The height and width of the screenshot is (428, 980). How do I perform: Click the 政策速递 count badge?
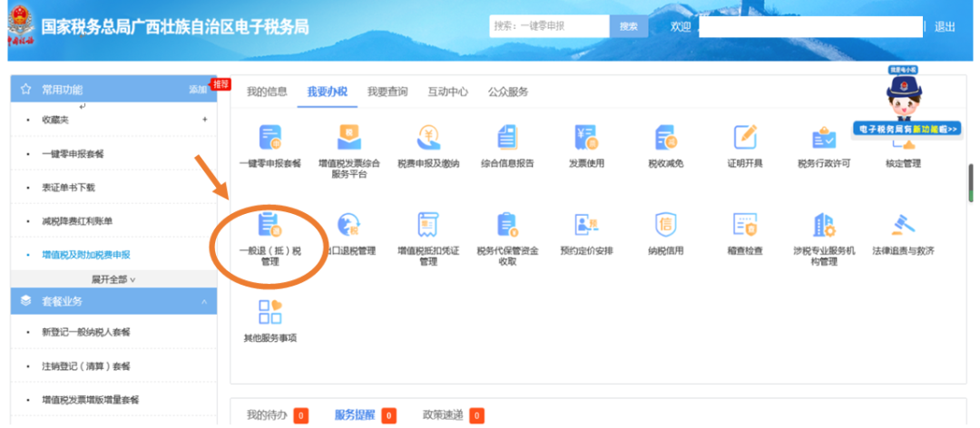476,415
